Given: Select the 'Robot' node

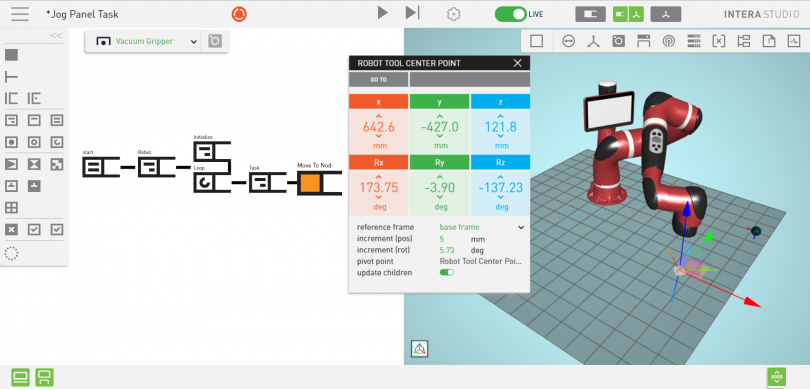Looking at the screenshot, I should (x=156, y=167).
